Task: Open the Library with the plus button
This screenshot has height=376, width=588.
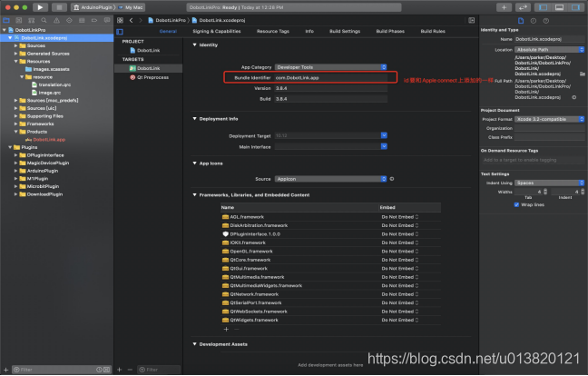Action: point(504,7)
